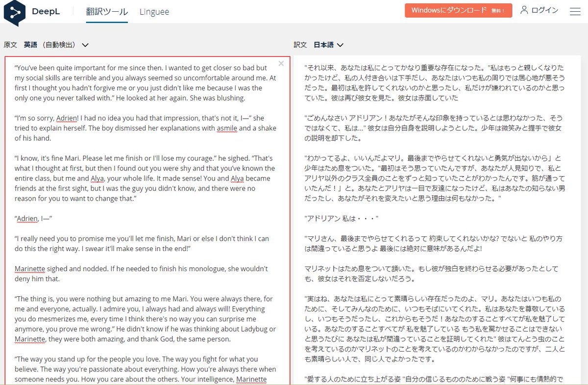Image resolution: width=588 pixels, height=385 pixels.
Task: Click translation starting "わかってるよ、いいんだよマリ"
Action: pyautogui.click(x=435, y=178)
